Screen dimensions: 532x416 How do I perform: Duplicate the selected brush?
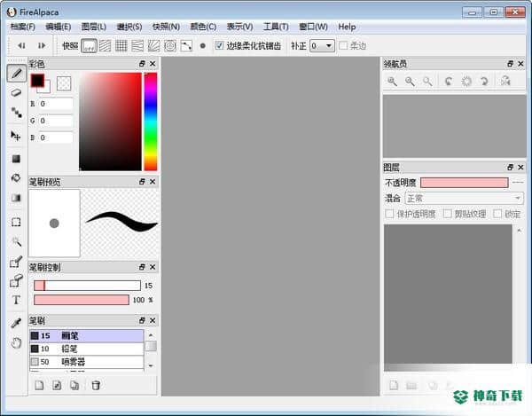[74, 385]
